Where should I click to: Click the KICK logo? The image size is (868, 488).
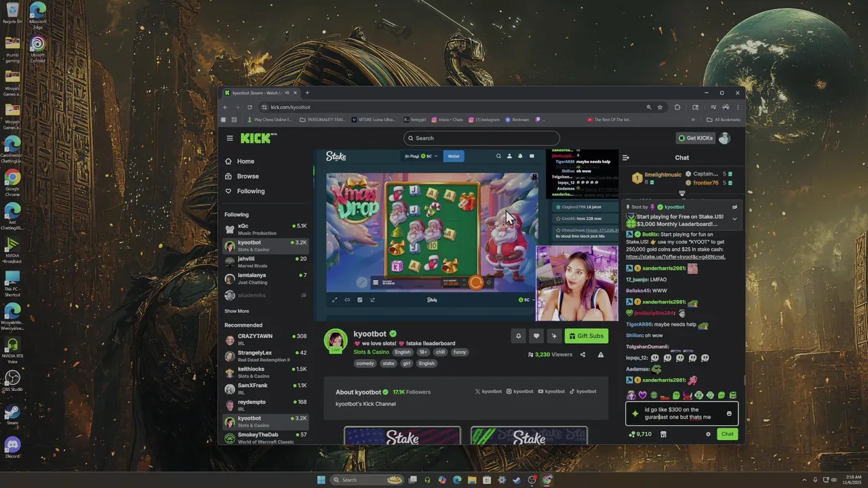tap(258, 138)
